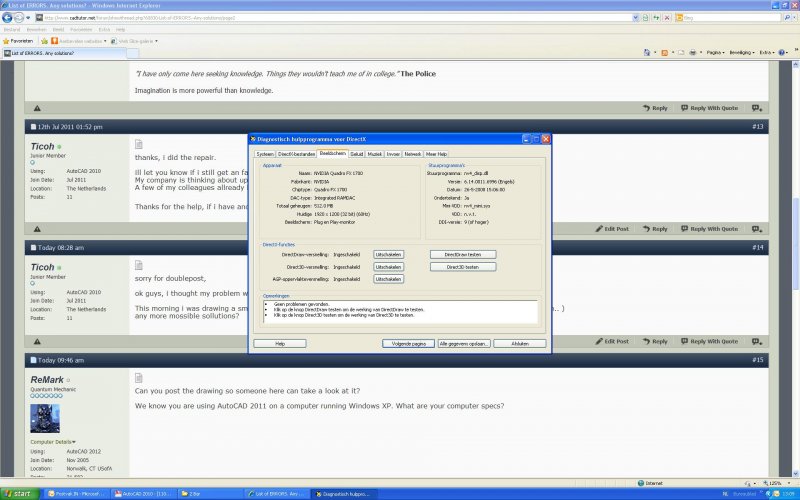Switch to Diagnostisch hulpprogramma taskbar item
Image resolution: width=800 pixels, height=500 pixels.
(x=344, y=494)
